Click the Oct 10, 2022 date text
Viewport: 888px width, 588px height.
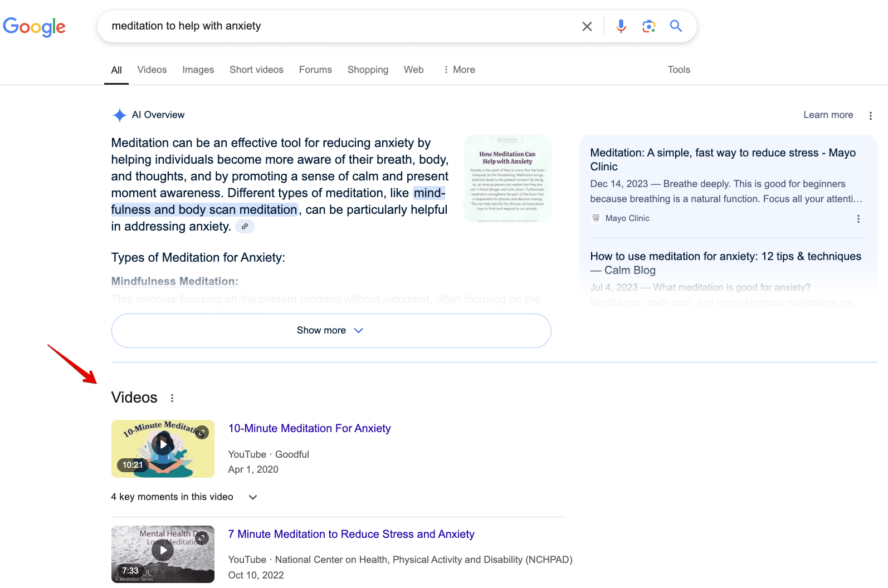click(x=256, y=575)
